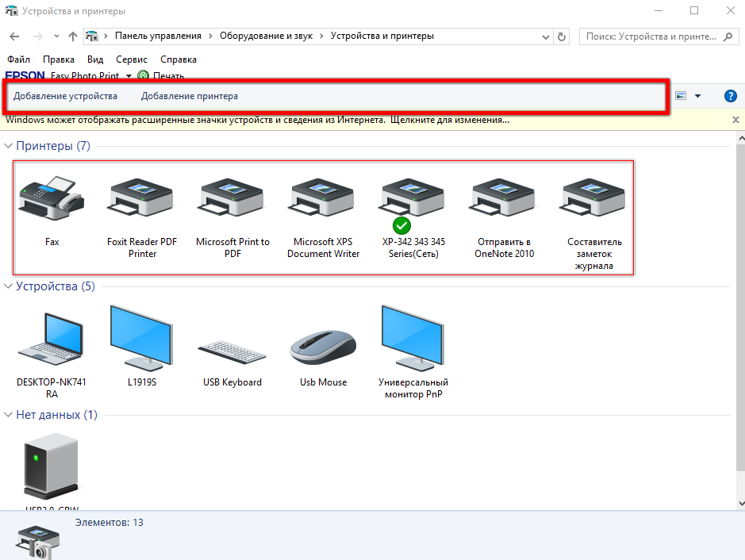Collapse the Принтеры (7) group
745x560 pixels.
click(x=8, y=146)
